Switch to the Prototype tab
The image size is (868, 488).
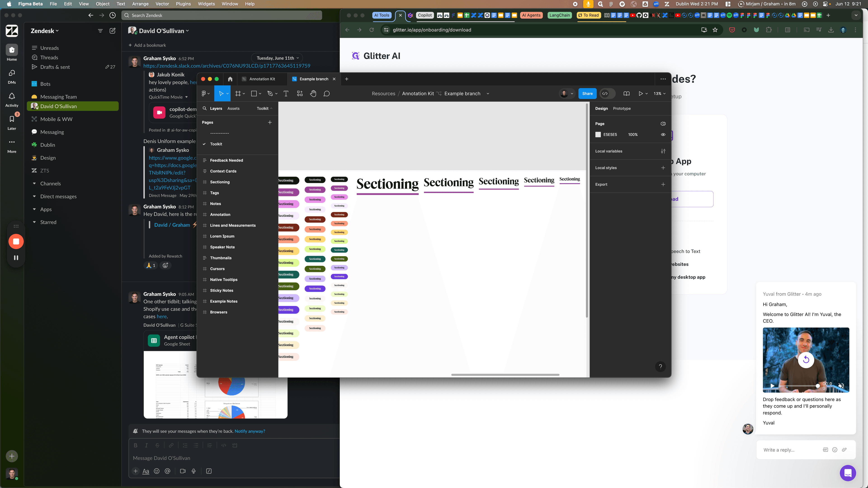[x=622, y=108]
